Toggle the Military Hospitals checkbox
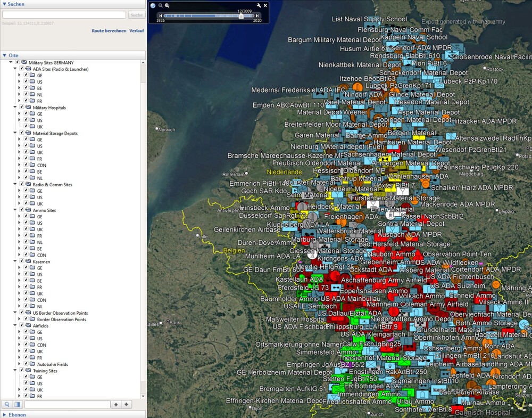The height and width of the screenshot is (418, 532). click(x=22, y=108)
